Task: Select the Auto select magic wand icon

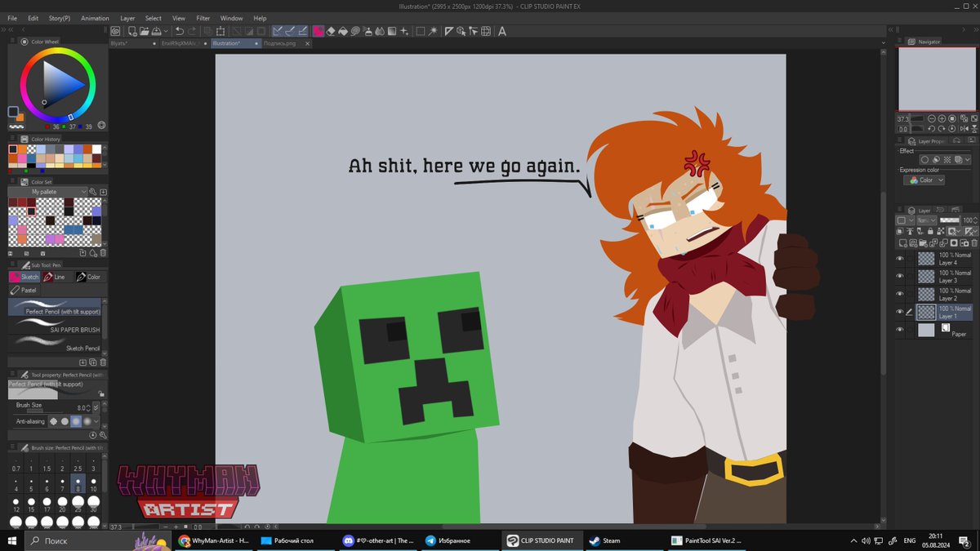Action: click(x=433, y=31)
